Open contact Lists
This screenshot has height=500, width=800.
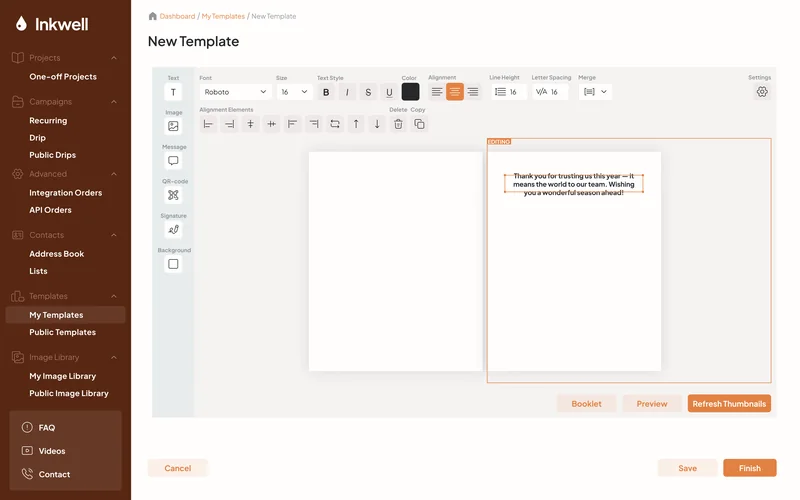38,271
